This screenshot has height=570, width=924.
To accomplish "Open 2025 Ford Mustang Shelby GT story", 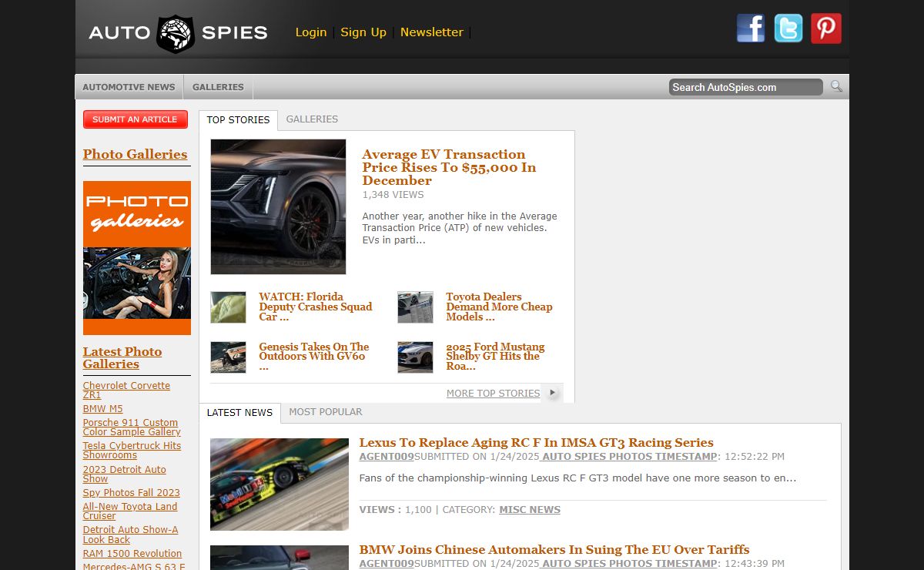I will [x=495, y=357].
